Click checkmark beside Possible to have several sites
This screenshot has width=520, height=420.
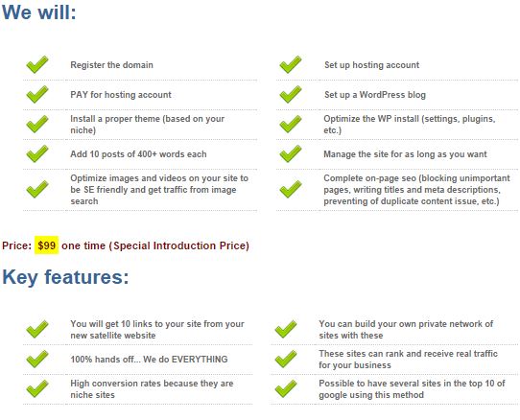tap(286, 388)
